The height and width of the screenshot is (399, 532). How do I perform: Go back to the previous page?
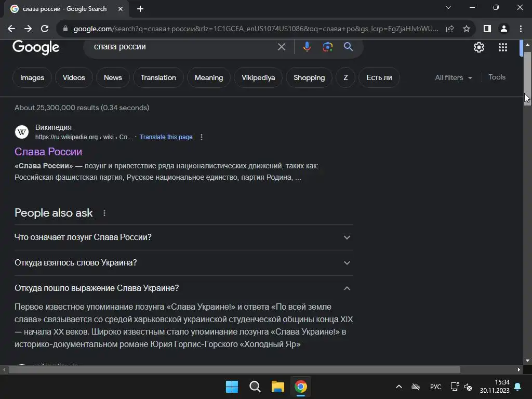[x=11, y=29]
